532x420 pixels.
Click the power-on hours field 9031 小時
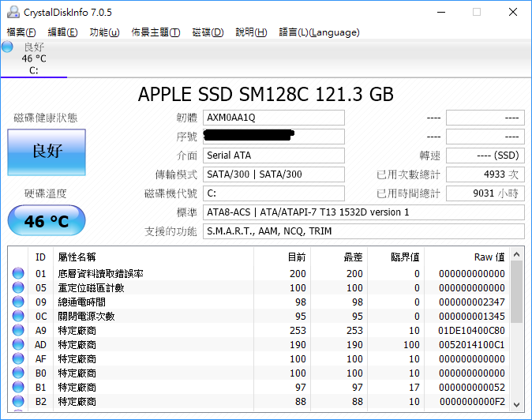[485, 193]
